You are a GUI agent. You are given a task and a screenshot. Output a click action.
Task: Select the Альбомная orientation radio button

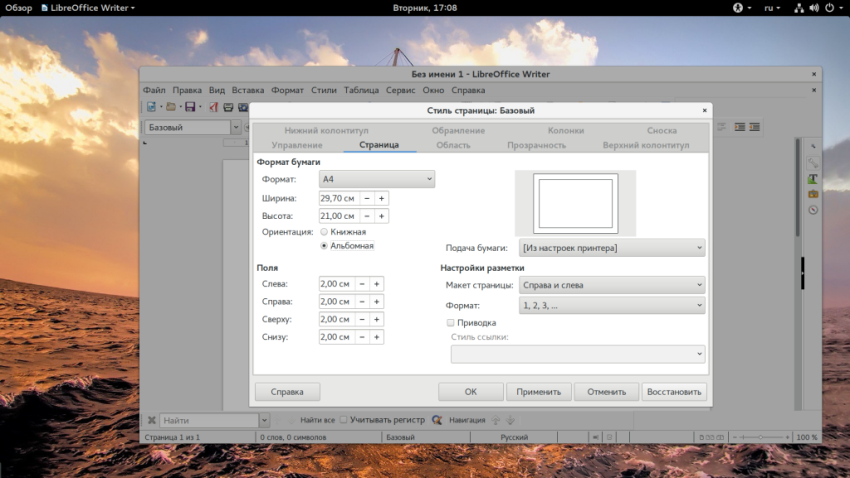(x=324, y=245)
